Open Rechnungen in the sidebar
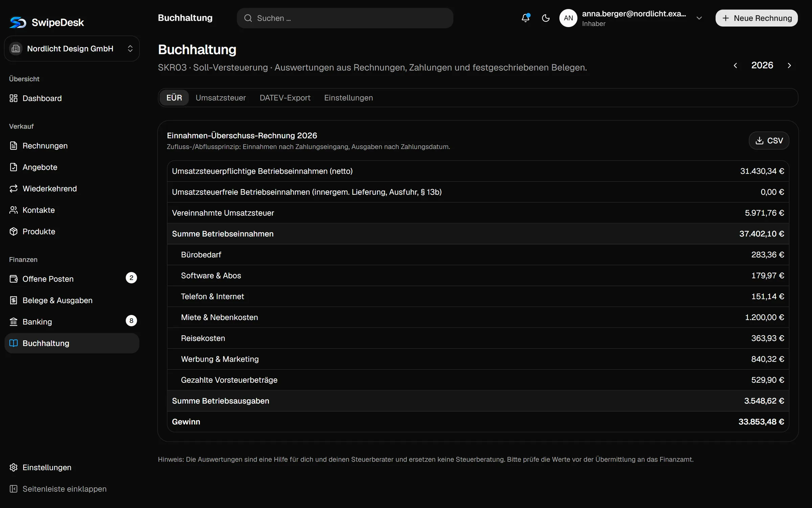 72,146
